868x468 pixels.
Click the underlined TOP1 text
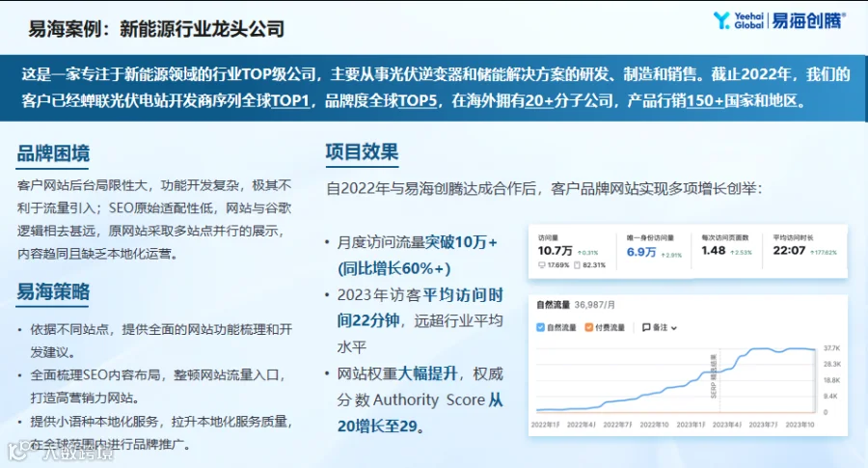290,100
